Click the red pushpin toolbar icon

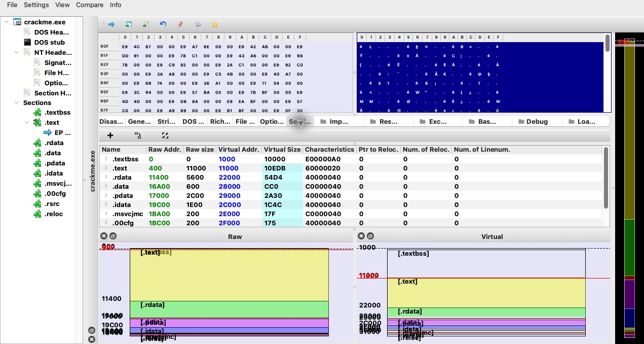point(180,24)
